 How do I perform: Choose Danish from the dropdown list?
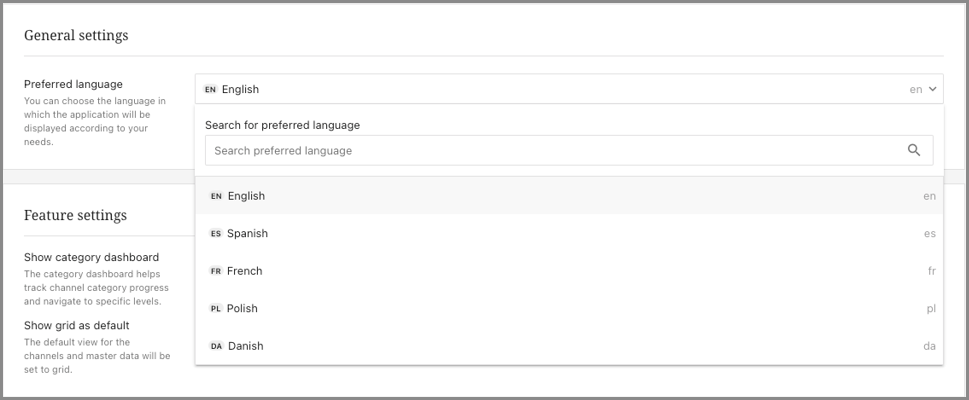coord(245,346)
